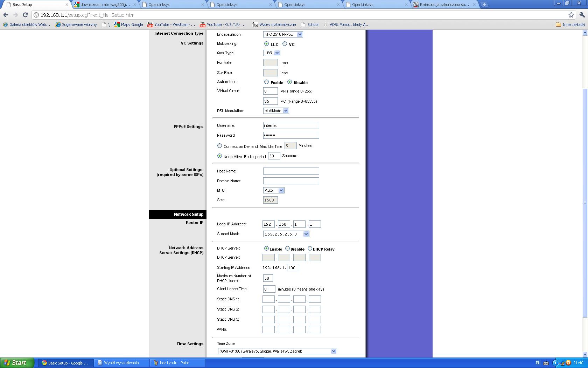Click the browser back arrow
This screenshot has height=368, width=588.
pos(6,15)
